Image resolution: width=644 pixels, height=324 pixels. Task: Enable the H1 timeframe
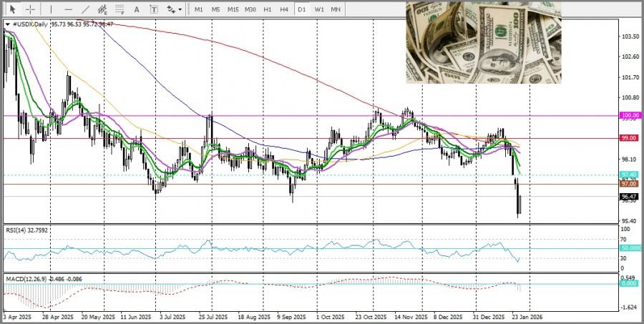(x=267, y=10)
